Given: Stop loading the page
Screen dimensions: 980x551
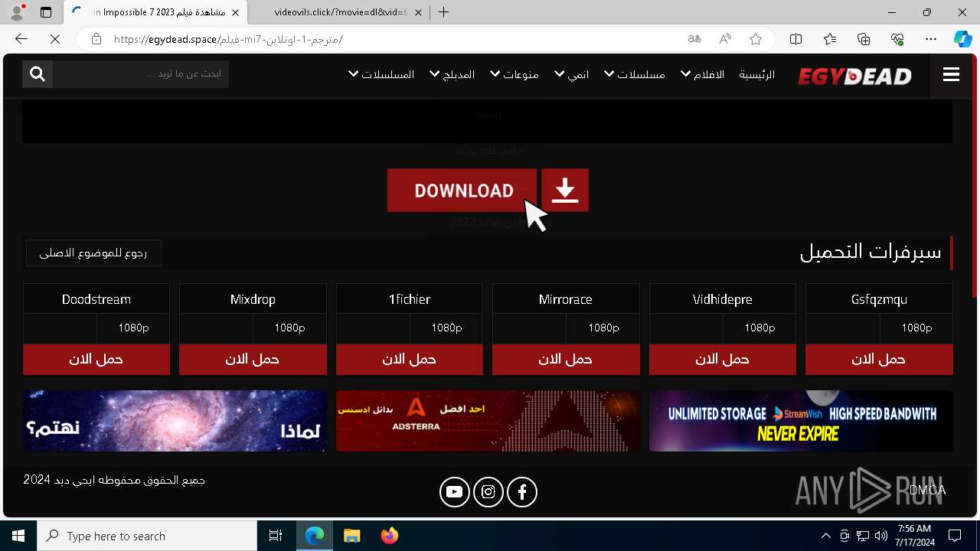Looking at the screenshot, I should pyautogui.click(x=55, y=39).
